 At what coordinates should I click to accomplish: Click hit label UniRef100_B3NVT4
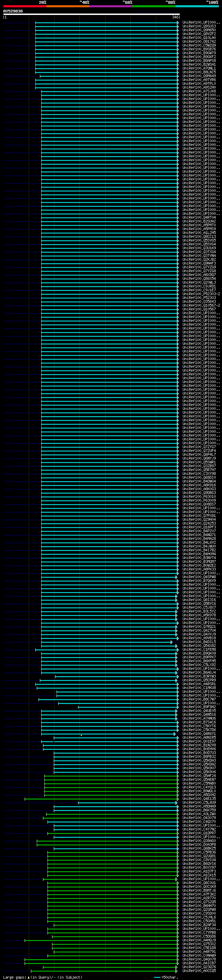(199, 558)
